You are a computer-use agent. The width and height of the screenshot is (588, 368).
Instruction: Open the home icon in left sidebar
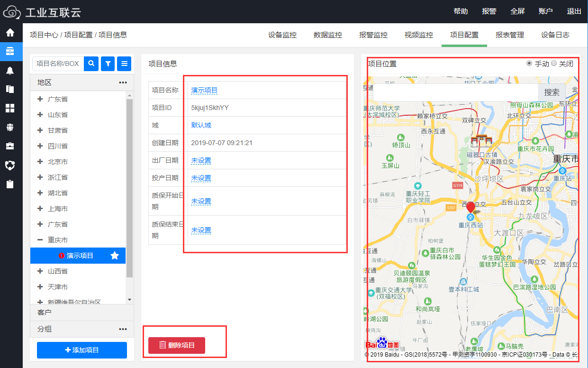point(10,33)
